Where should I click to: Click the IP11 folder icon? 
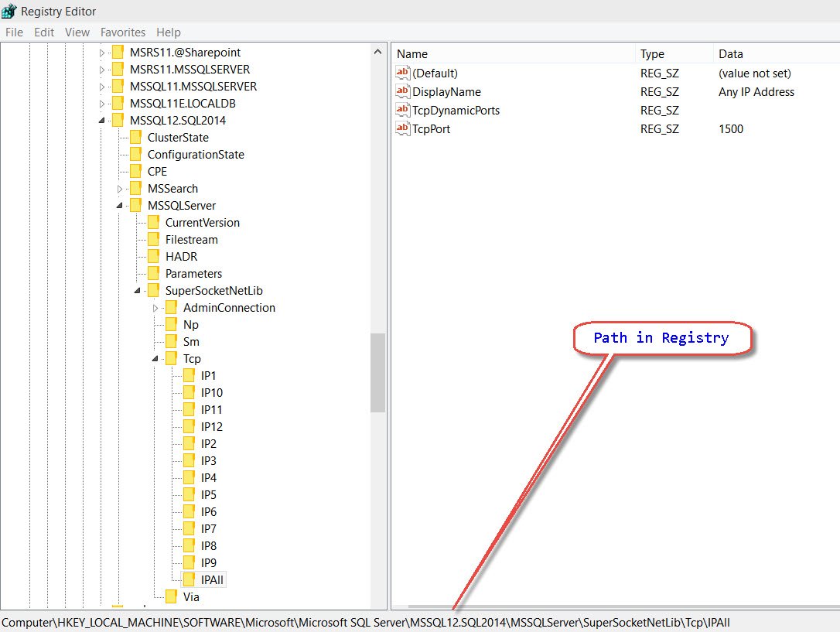tap(189, 410)
